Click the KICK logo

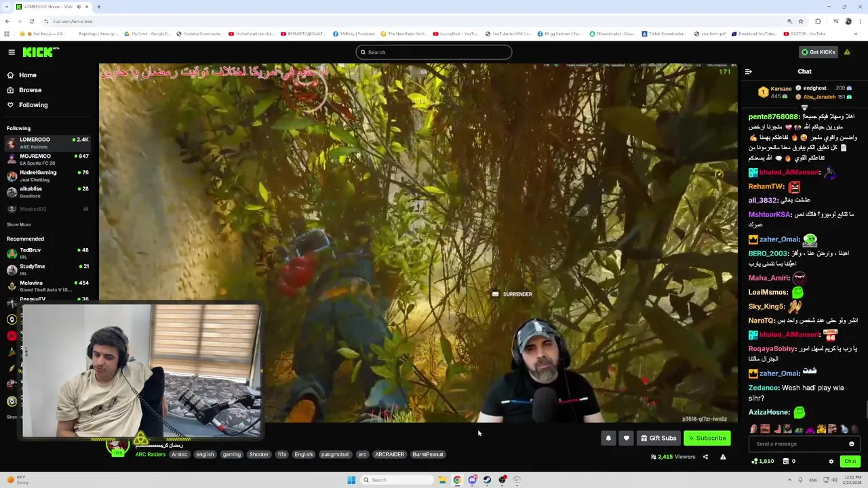point(41,52)
